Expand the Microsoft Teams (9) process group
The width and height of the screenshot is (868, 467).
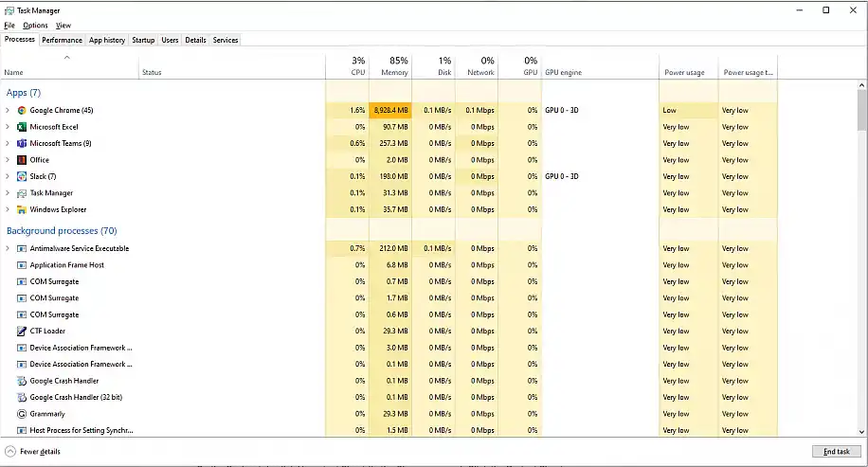8,143
